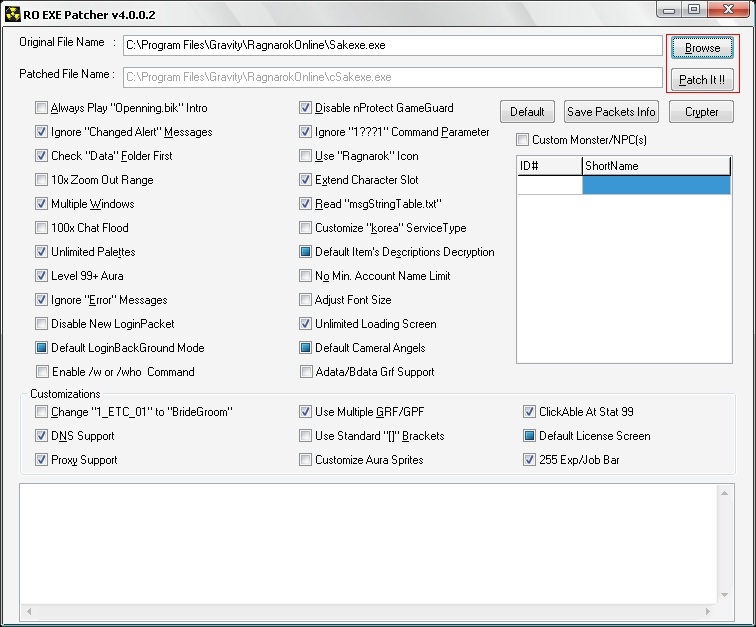Click log area scroll down arrow
The image size is (756, 627).
[x=724, y=595]
